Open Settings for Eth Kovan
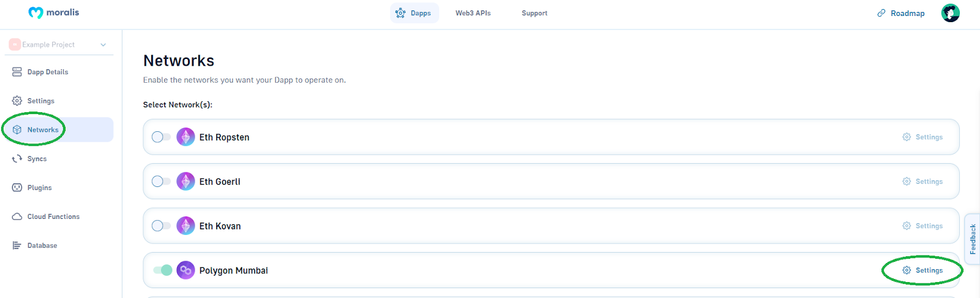The image size is (980, 298). tap(922, 226)
